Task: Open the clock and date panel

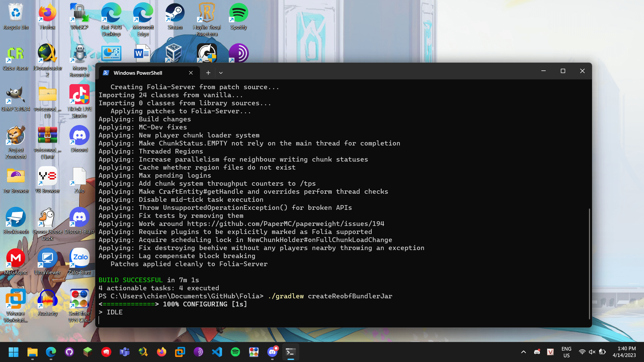Action: pyautogui.click(x=624, y=352)
